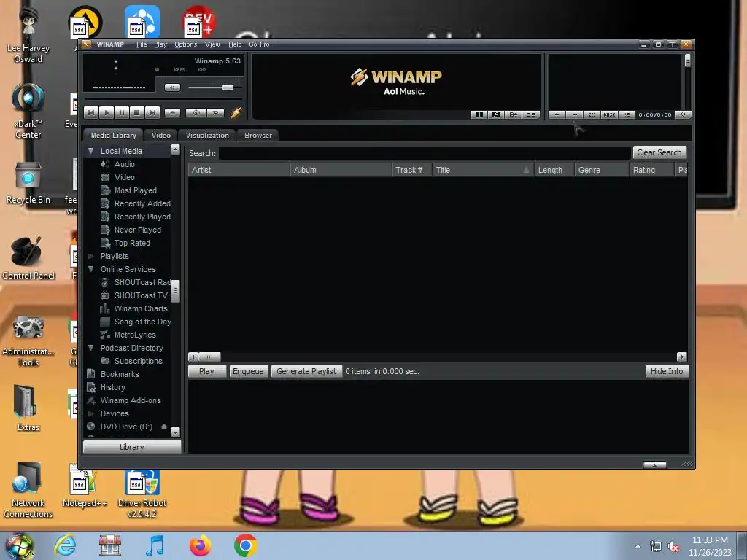Open file info icon below Winamp logo
This screenshot has height=560, width=747.
[x=479, y=114]
